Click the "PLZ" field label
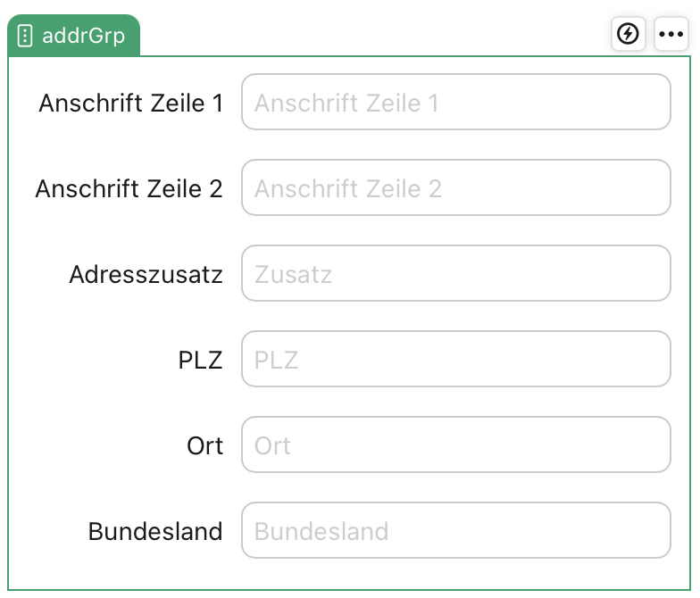The image size is (700, 598). [x=200, y=360]
